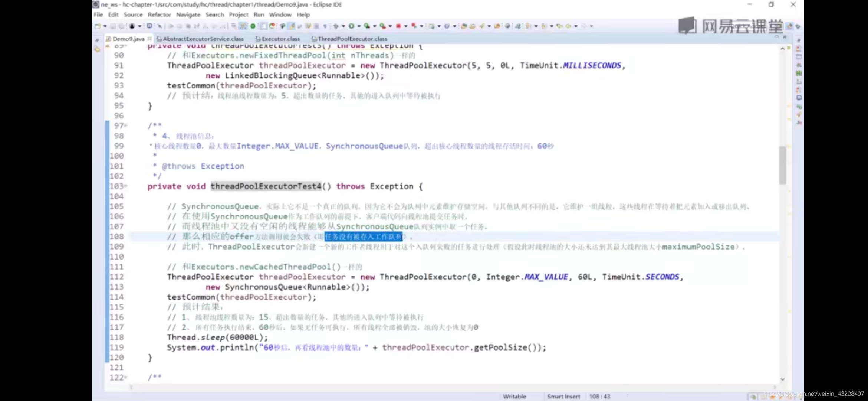
Task: Click the vertical scrollbar up arrow
Action: (x=782, y=48)
